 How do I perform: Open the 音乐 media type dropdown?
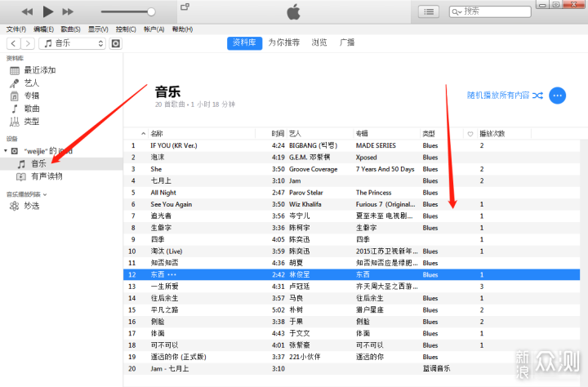pos(73,43)
